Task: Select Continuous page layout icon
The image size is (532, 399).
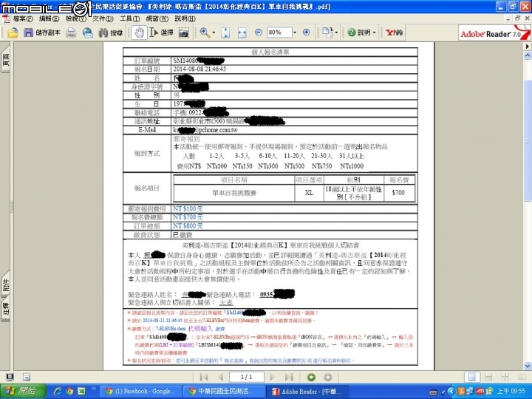Action: coord(489,377)
